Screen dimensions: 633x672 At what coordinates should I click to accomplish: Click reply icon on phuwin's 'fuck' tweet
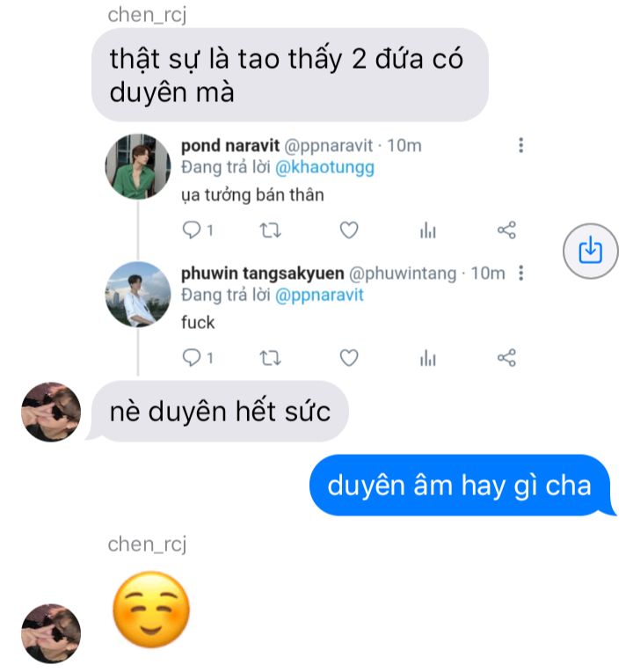coord(192,357)
